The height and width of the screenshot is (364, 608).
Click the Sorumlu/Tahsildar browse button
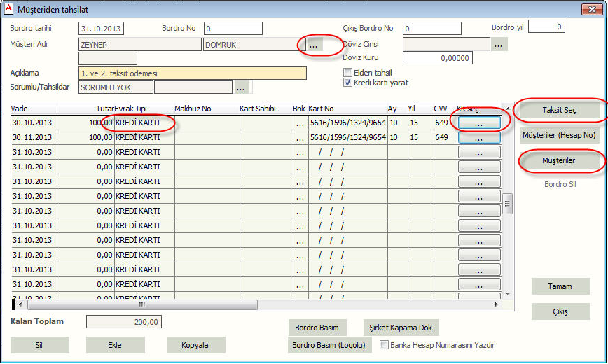[x=242, y=87]
